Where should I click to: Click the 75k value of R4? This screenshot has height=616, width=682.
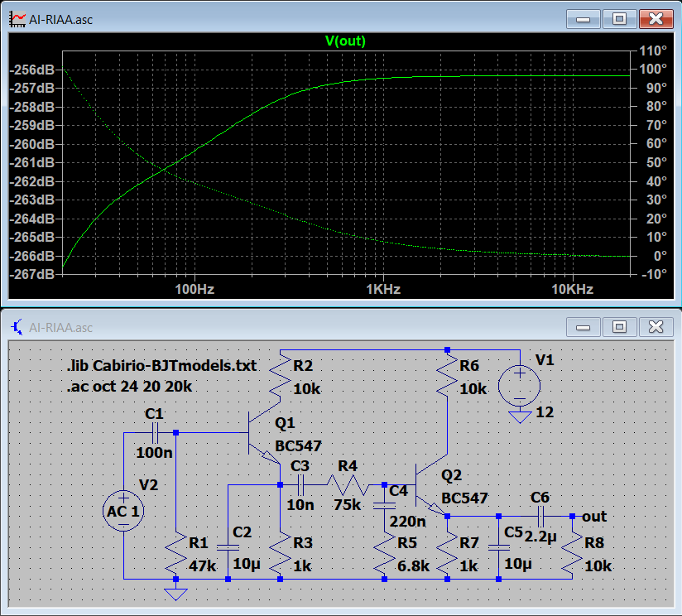coord(347,504)
